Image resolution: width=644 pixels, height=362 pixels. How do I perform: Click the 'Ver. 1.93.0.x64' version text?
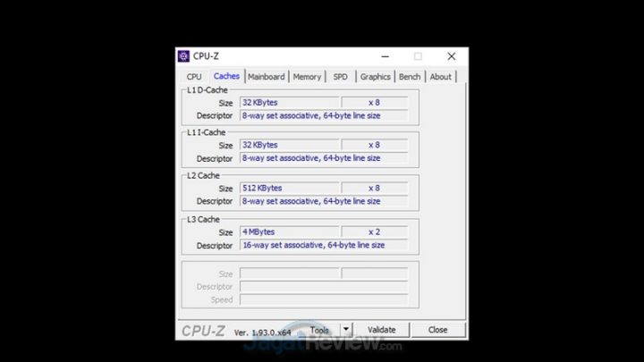click(x=262, y=333)
